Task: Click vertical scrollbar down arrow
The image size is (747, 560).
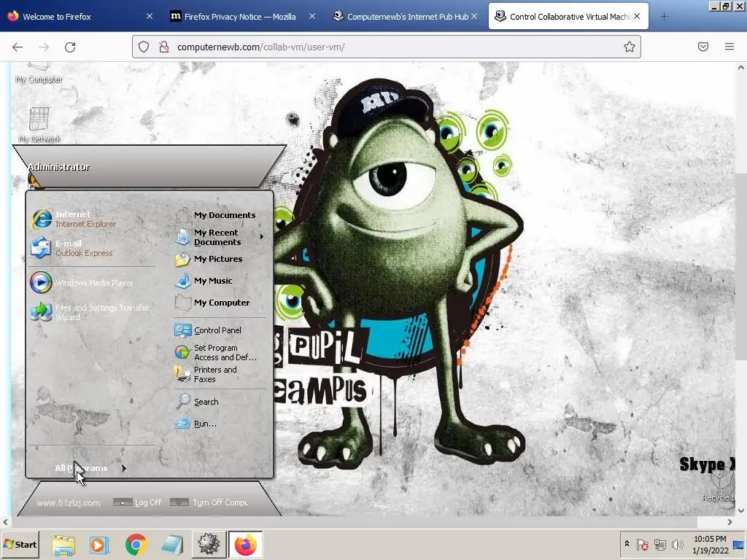Action: tap(741, 510)
